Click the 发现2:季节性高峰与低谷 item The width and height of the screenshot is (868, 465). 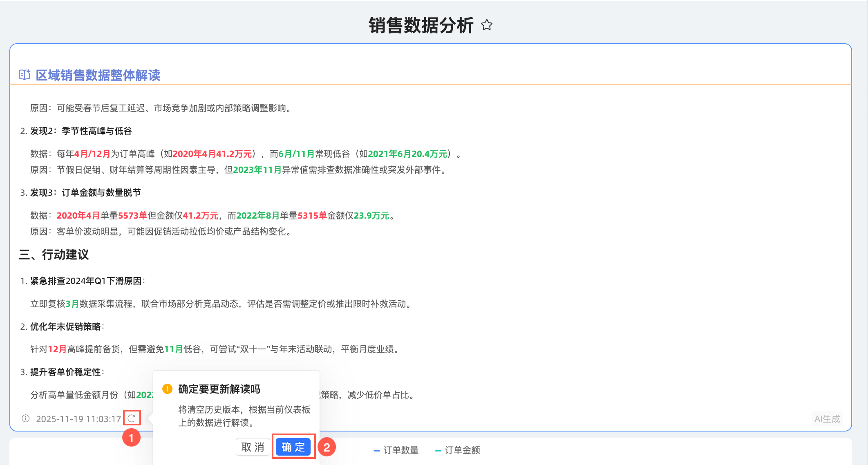81,131
